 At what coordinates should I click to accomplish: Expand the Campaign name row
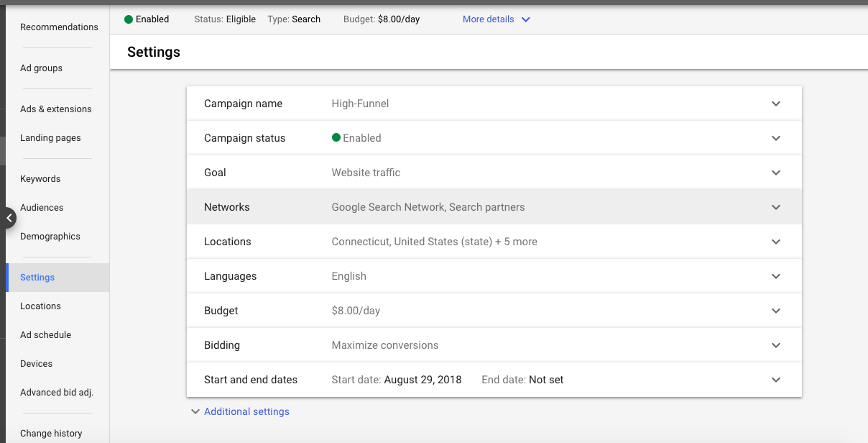pyautogui.click(x=776, y=103)
